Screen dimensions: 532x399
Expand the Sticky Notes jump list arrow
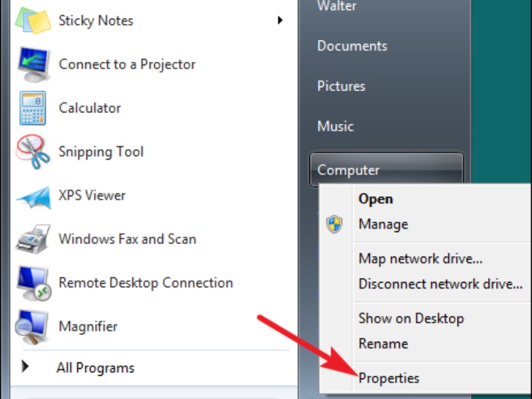(x=280, y=21)
